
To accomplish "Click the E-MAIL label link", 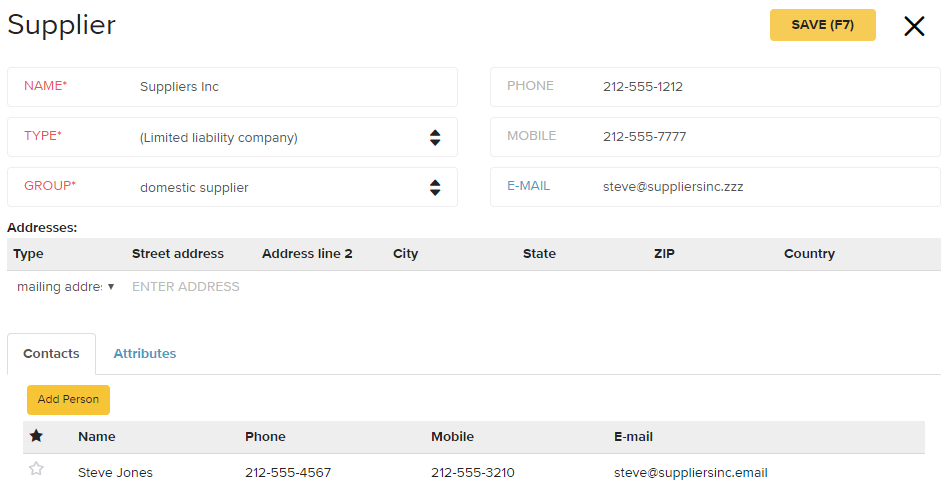I will pyautogui.click(x=529, y=186).
